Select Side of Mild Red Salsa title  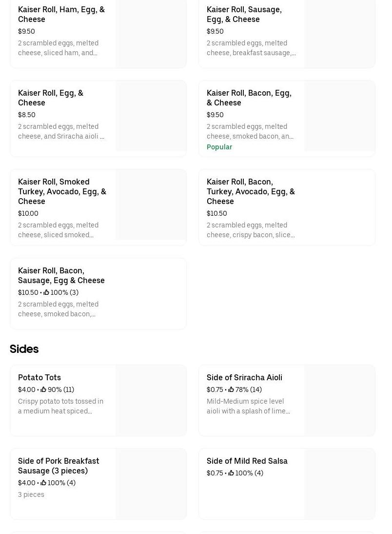coord(247,461)
